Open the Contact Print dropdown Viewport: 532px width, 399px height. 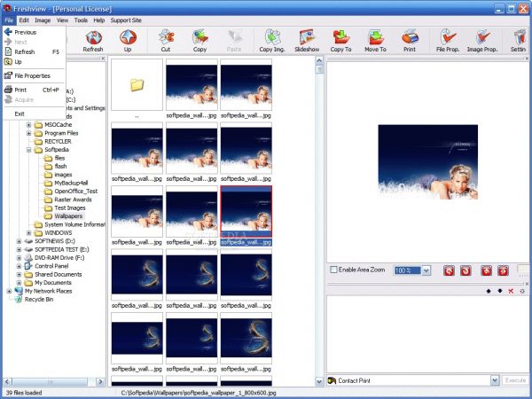(x=494, y=379)
